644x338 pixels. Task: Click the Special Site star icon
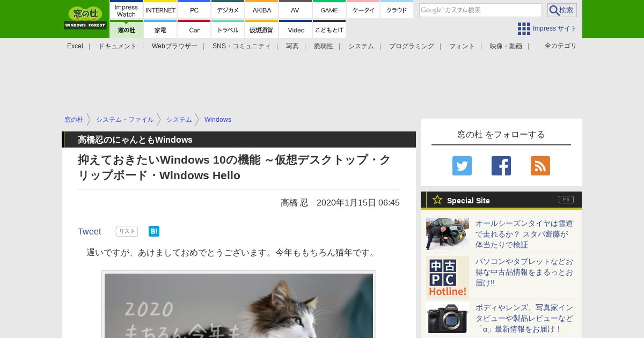point(437,200)
